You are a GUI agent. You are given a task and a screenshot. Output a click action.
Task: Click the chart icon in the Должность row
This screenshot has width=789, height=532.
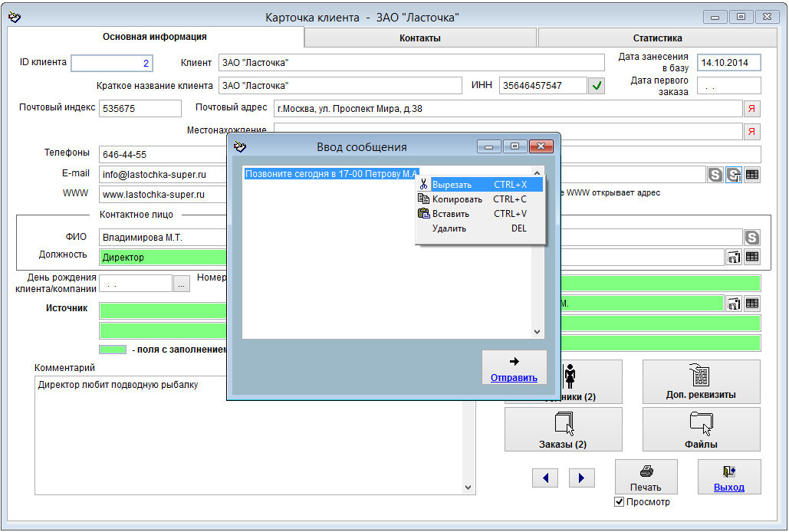(734, 257)
